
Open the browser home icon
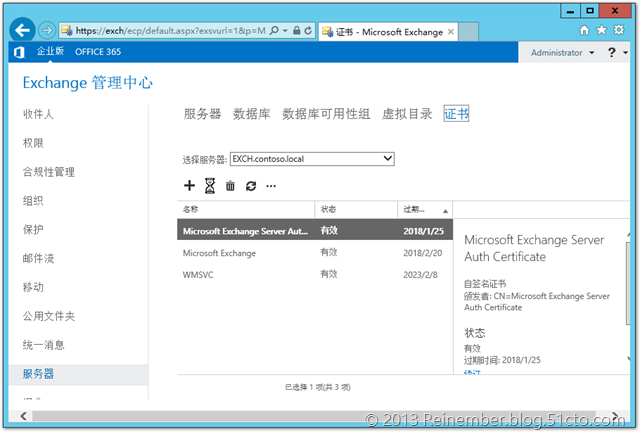coord(584,30)
